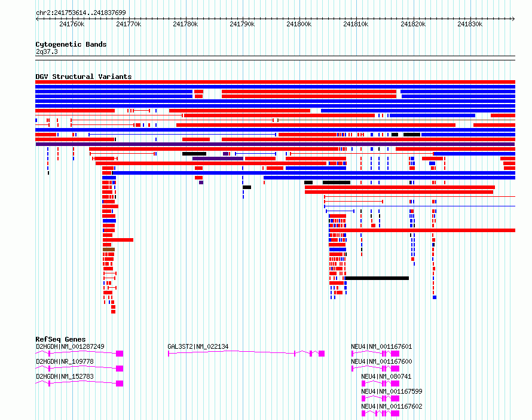Select the transcript glyph under NEU4|NM_080741
The height and width of the screenshot is (420, 532).
[x=380, y=384]
